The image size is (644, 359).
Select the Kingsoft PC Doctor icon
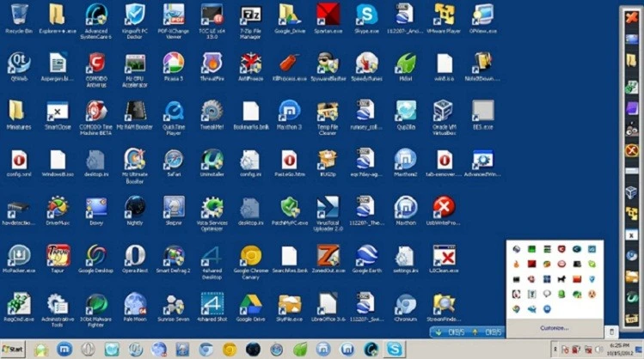135,21
